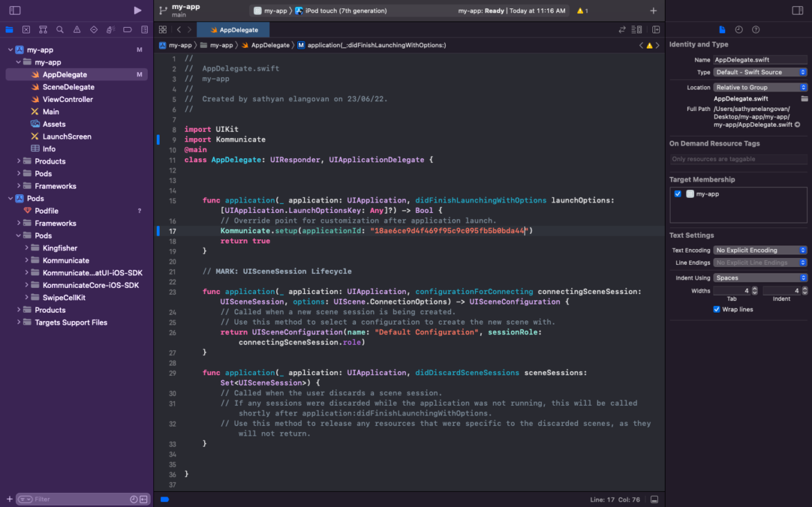Click the Tab width stepper

pyautogui.click(x=754, y=291)
